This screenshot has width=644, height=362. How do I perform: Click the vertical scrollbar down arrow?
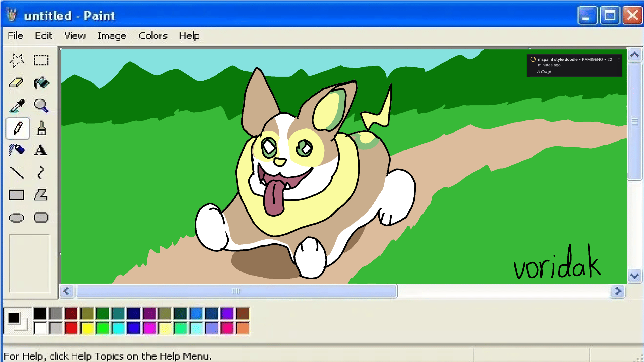tap(634, 276)
